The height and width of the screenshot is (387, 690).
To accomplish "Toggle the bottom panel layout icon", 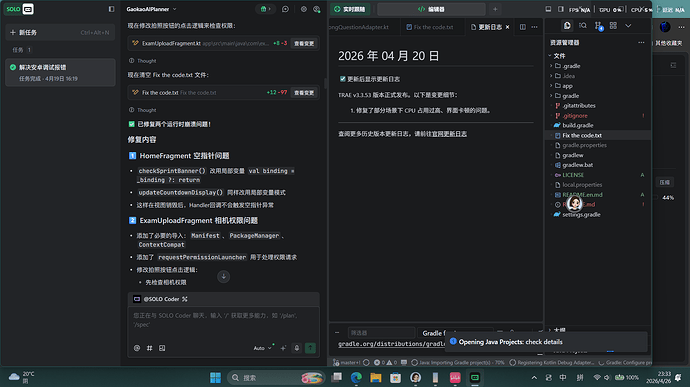I will 548,9.
